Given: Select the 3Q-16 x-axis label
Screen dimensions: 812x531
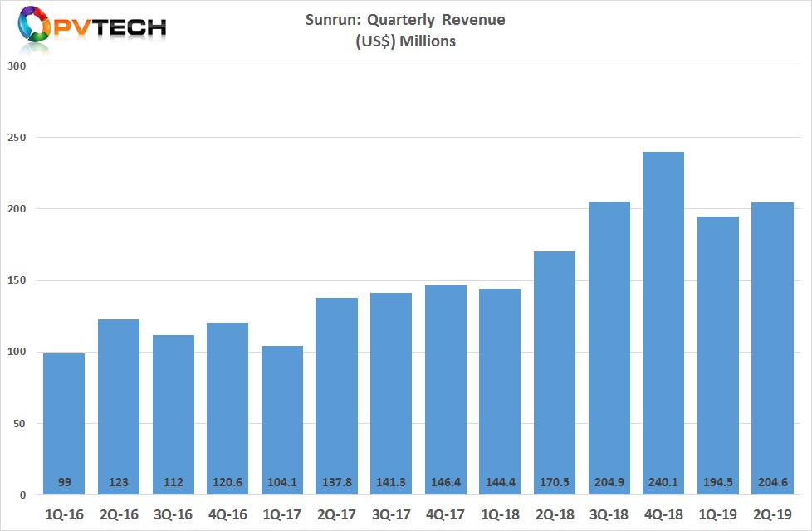Looking at the screenshot, I should tap(173, 514).
